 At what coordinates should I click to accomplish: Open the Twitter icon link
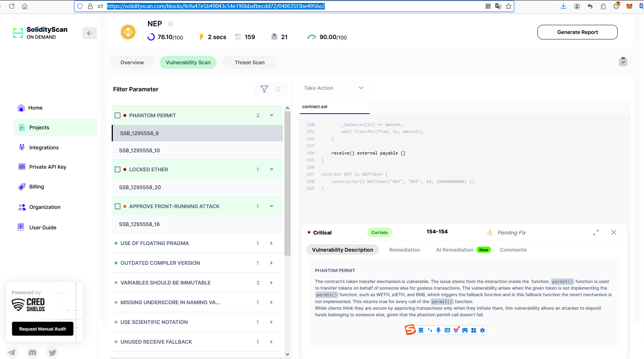click(x=53, y=352)
